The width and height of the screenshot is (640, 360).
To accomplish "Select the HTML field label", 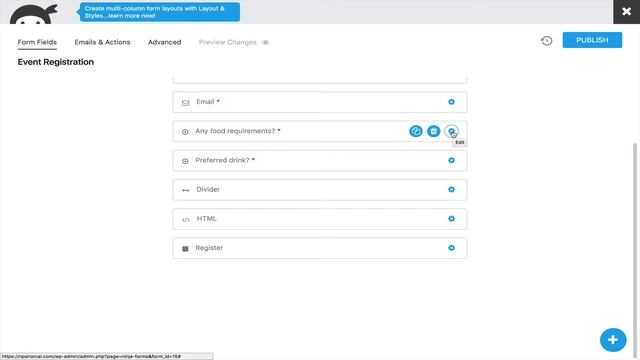I will coord(207,219).
